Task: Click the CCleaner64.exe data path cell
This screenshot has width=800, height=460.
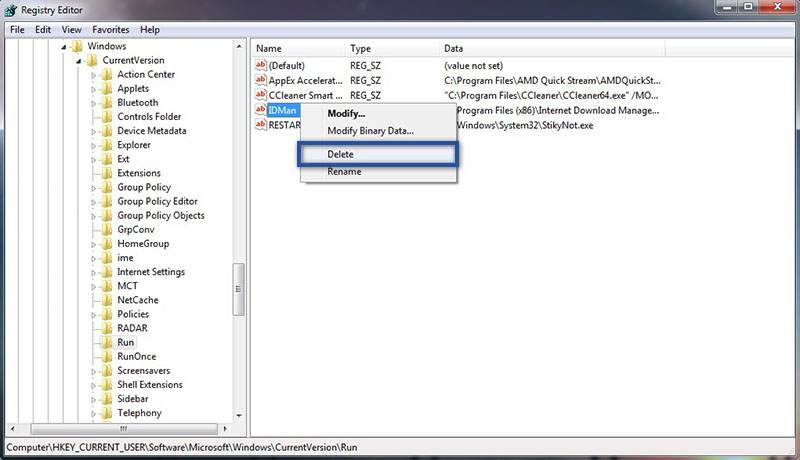Action: point(552,95)
